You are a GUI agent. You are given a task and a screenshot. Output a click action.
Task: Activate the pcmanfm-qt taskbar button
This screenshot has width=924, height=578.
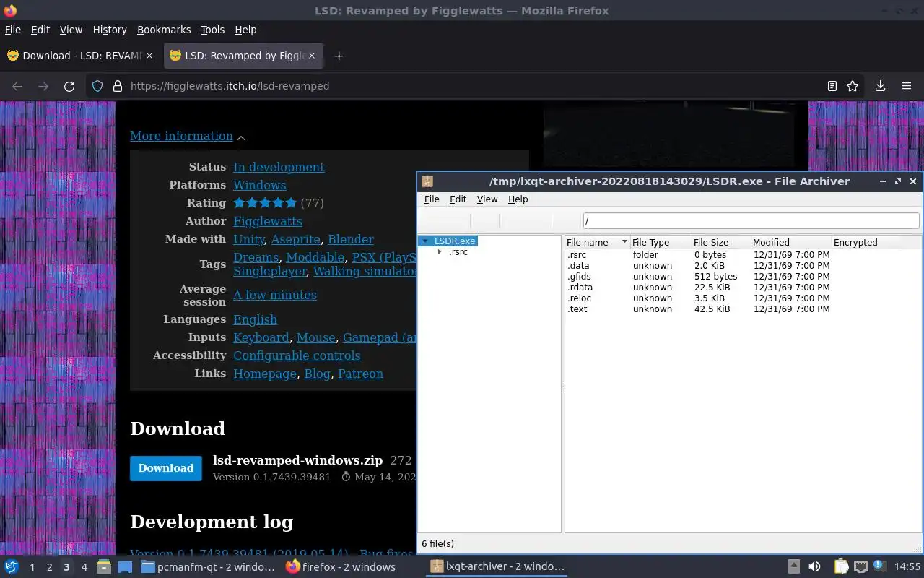click(x=208, y=567)
